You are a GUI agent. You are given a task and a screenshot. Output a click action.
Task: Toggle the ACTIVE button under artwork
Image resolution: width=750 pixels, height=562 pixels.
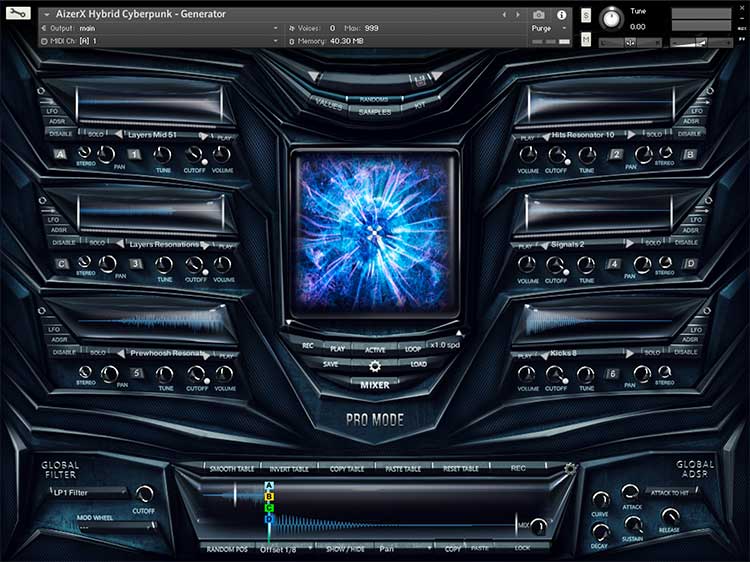[375, 350]
